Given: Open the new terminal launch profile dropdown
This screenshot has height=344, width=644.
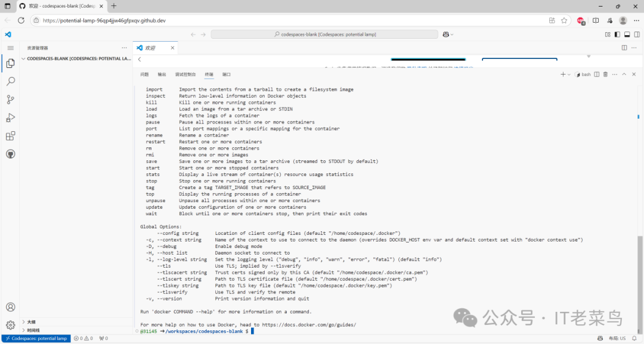Looking at the screenshot, I should point(569,75).
